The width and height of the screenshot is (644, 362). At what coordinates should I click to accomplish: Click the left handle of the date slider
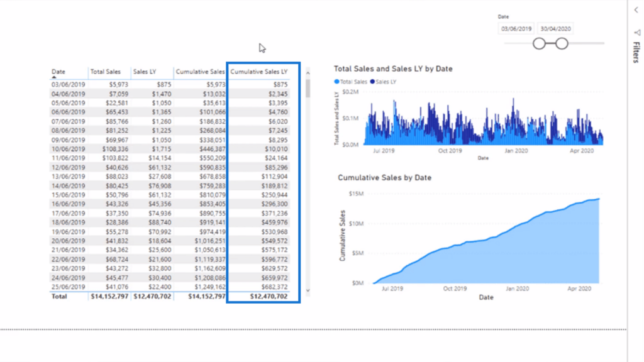click(539, 43)
